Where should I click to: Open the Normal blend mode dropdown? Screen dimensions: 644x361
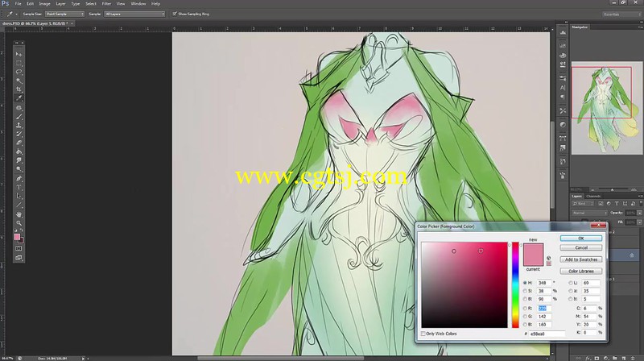tap(589, 213)
